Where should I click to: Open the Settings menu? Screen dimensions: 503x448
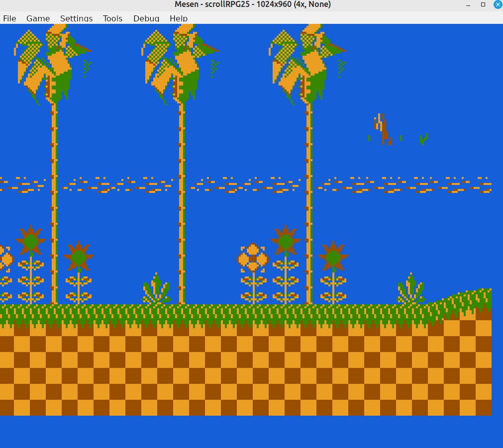pyautogui.click(x=76, y=18)
